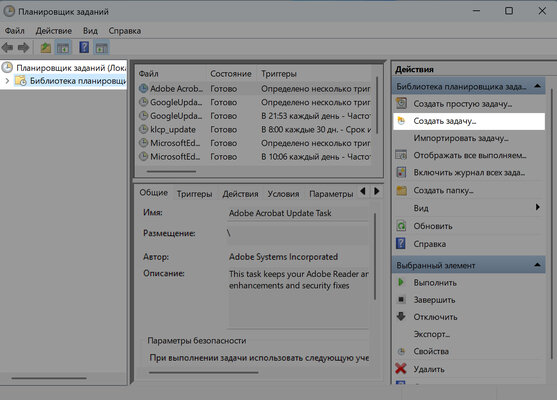Click the up-one-level folder toolbar icon
Image resolution: width=557 pixels, height=400 pixels.
(45, 48)
